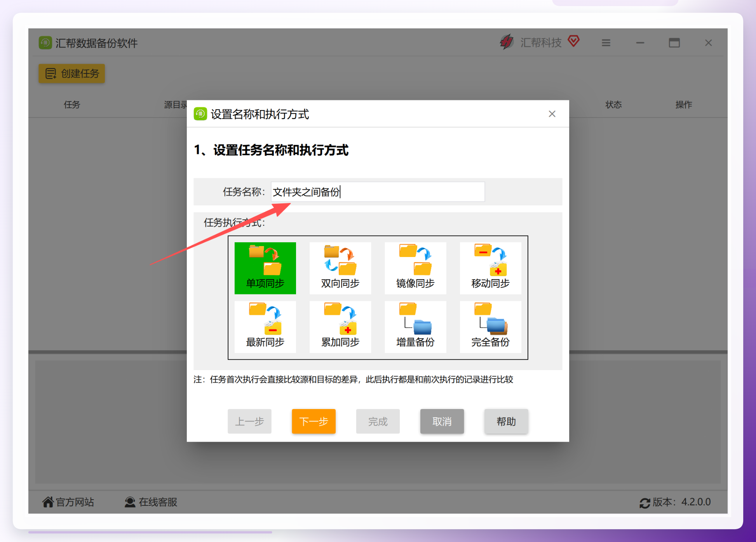Pick the 累加同步 cumulative sync icon
756x542 pixels.
coord(340,327)
